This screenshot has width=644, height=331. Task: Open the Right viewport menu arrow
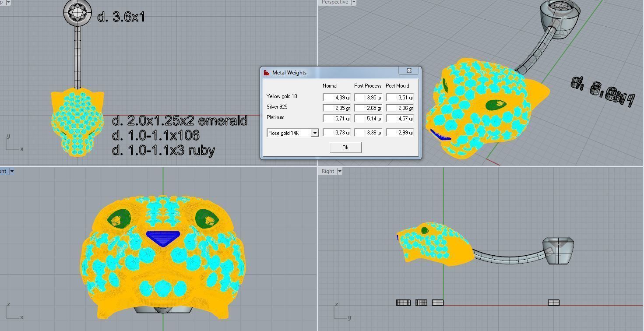click(340, 171)
